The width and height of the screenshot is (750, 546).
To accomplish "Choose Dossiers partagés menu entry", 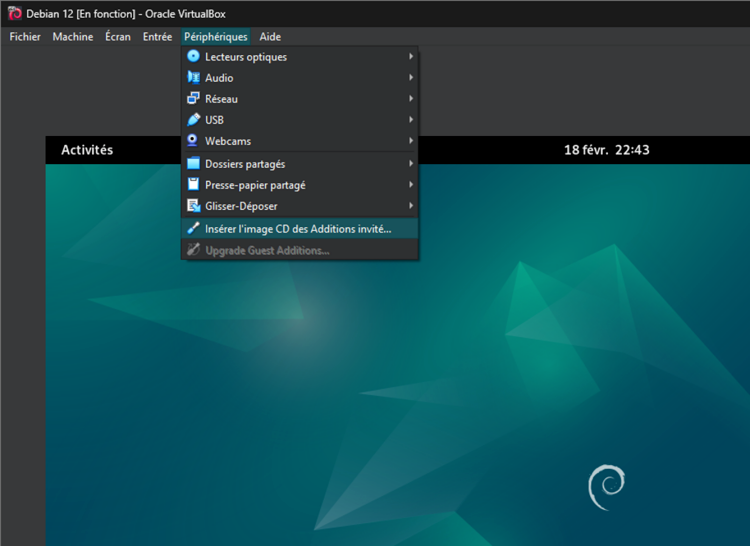I will [300, 164].
